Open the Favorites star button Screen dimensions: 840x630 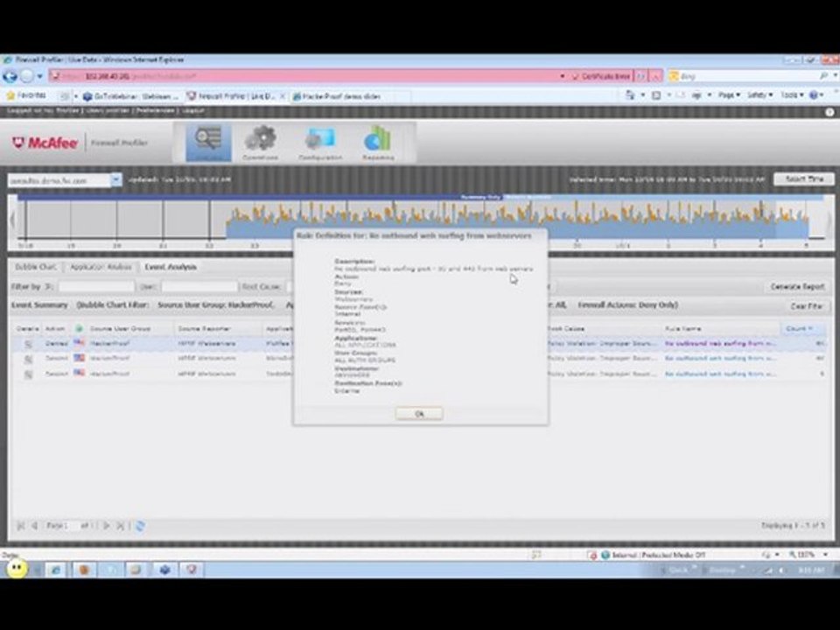25,95
